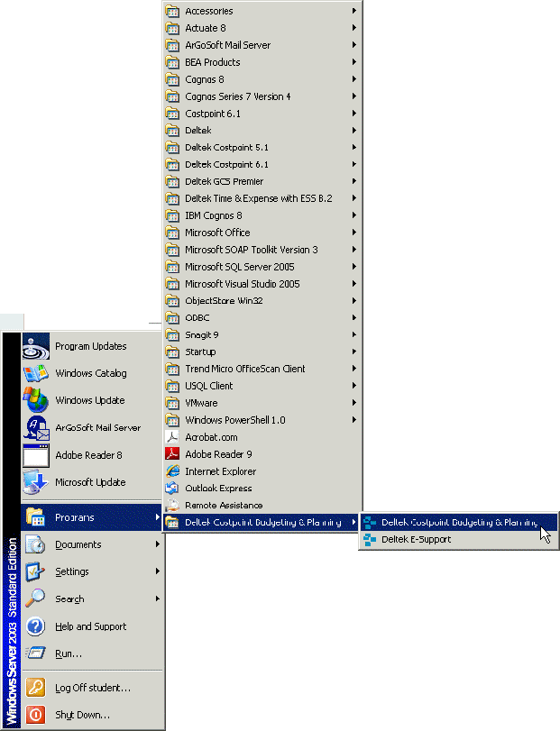Open the Run dialog
The image size is (560, 731).
[x=68, y=653]
